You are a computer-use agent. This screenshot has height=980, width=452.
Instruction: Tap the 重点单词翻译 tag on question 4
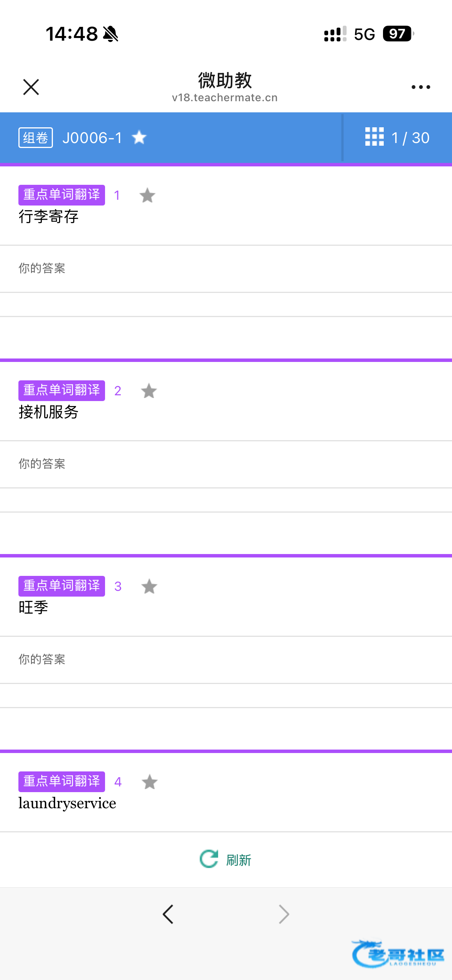click(62, 781)
